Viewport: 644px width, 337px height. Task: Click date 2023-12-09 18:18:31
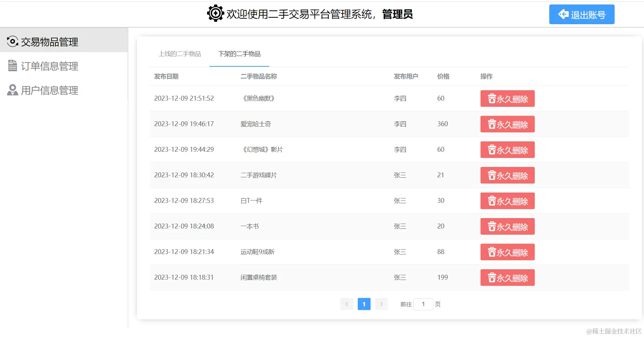pos(184,278)
